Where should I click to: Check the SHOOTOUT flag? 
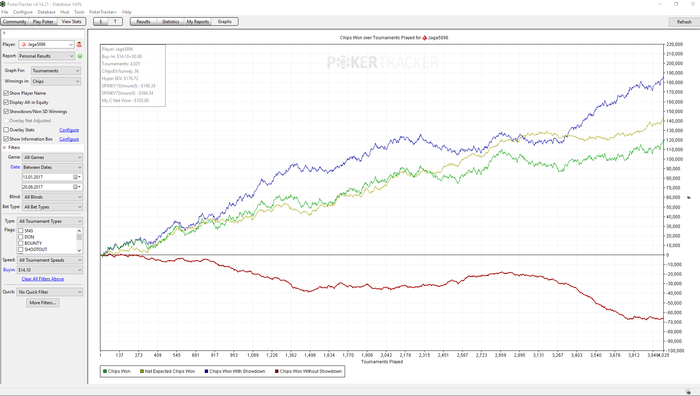coord(21,250)
